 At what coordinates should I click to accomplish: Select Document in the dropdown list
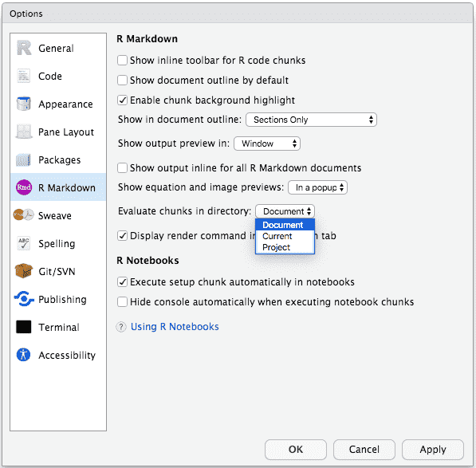pos(285,225)
